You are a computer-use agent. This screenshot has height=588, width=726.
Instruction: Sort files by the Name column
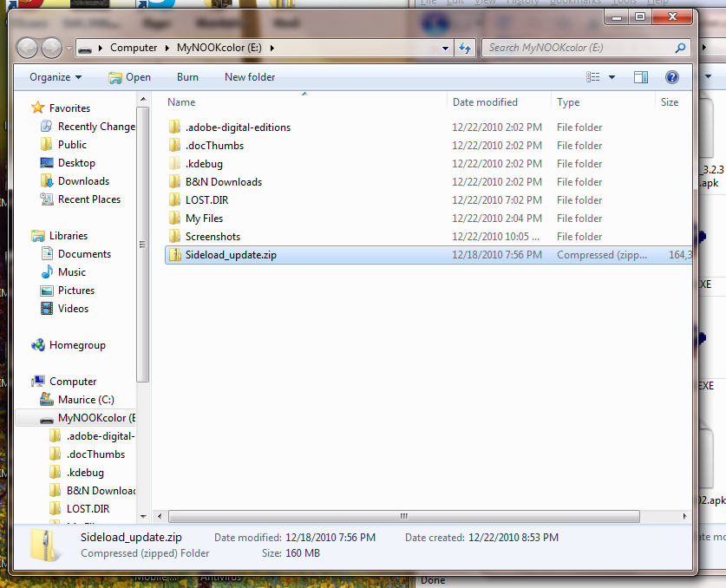pyautogui.click(x=181, y=102)
